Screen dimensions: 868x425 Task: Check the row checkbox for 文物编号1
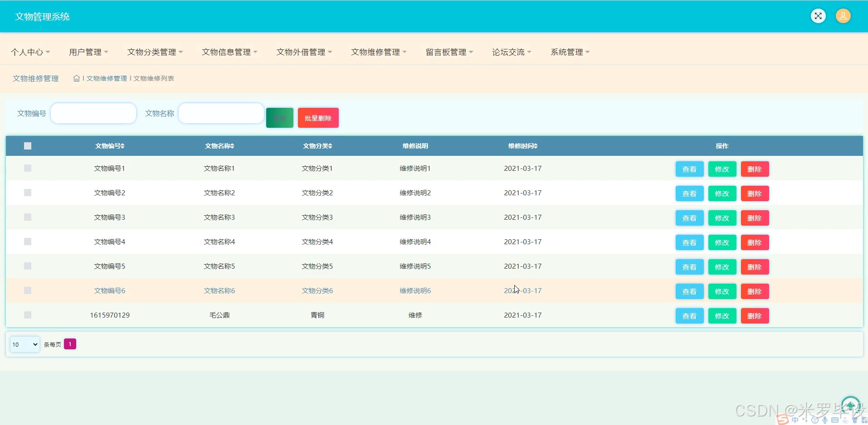coord(28,168)
